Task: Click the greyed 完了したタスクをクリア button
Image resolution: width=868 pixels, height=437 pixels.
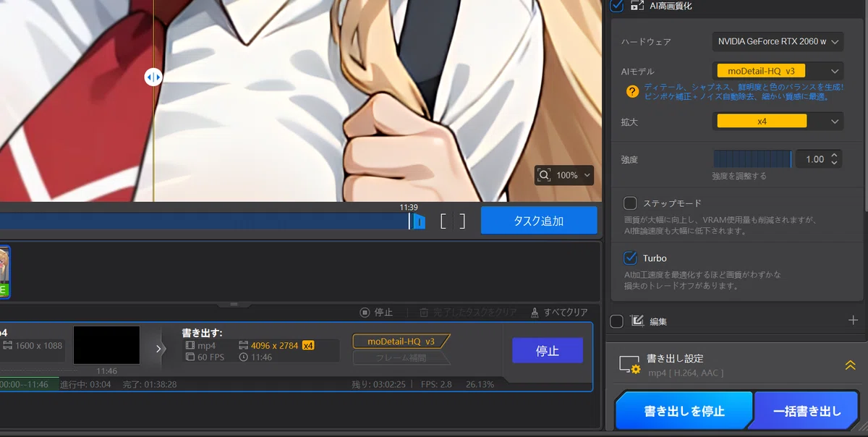Action: pos(468,313)
